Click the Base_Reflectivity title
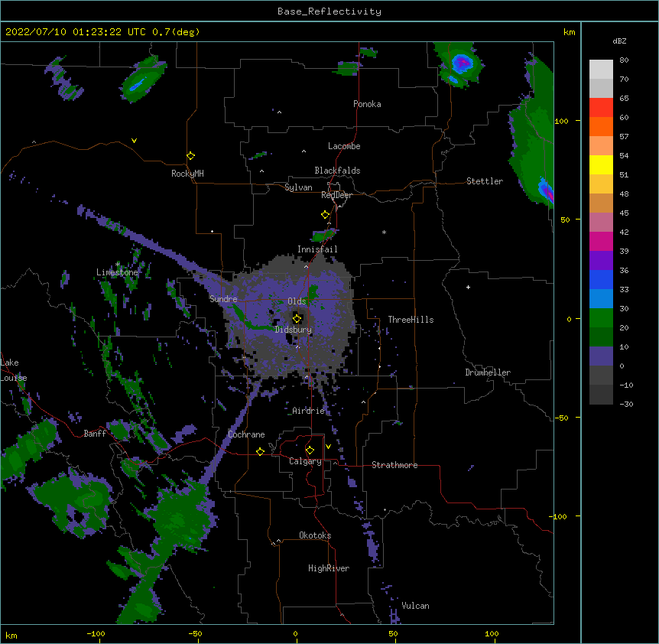 click(329, 11)
